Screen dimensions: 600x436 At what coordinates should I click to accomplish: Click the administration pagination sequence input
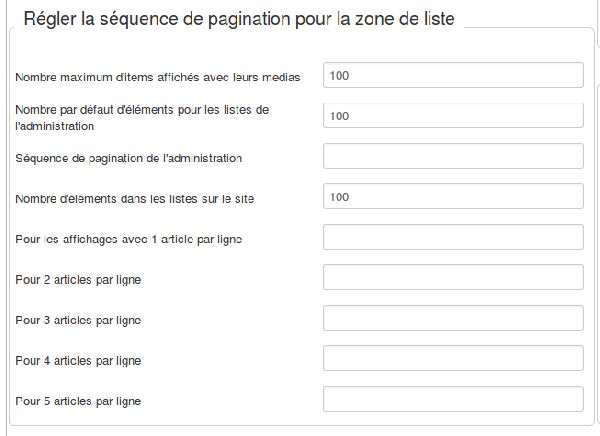(x=452, y=157)
